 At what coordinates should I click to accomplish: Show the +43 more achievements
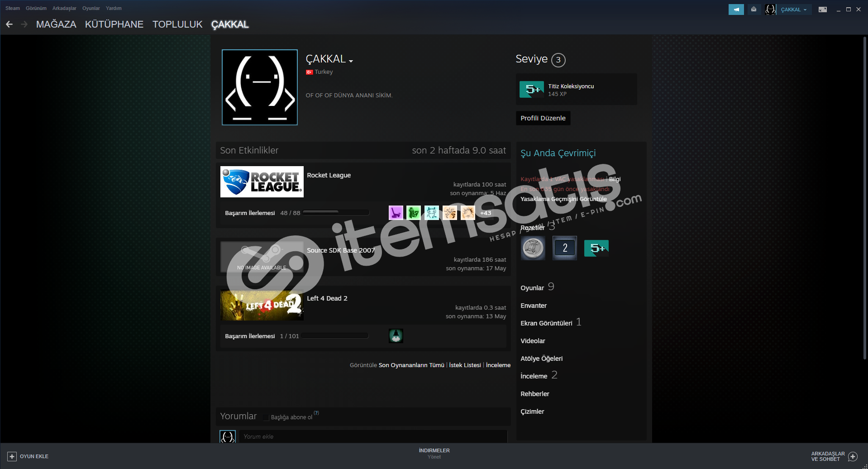point(486,213)
